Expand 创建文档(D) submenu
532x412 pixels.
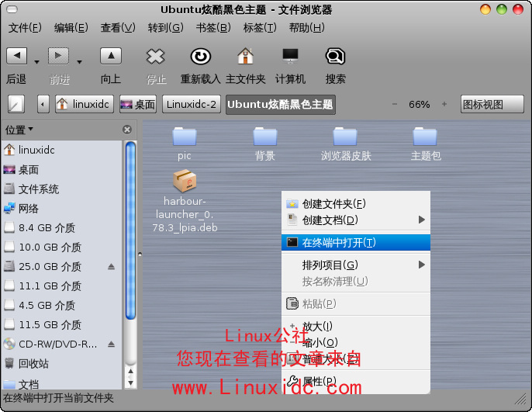point(356,220)
